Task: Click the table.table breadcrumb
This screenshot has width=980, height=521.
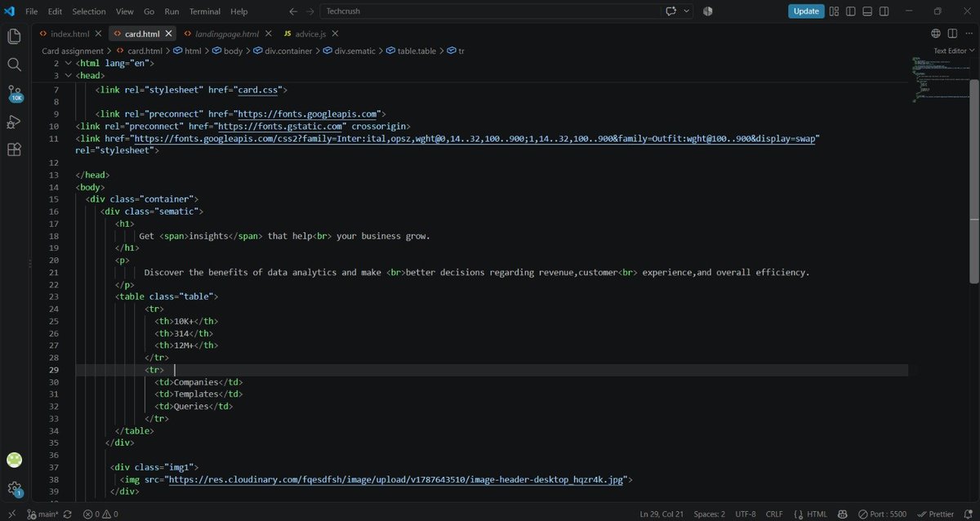Action: click(x=411, y=51)
